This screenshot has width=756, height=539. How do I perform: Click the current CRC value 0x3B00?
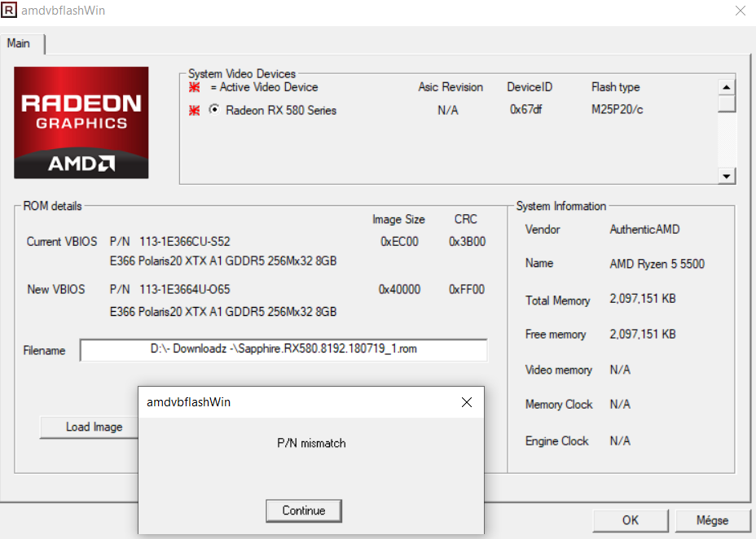click(467, 241)
